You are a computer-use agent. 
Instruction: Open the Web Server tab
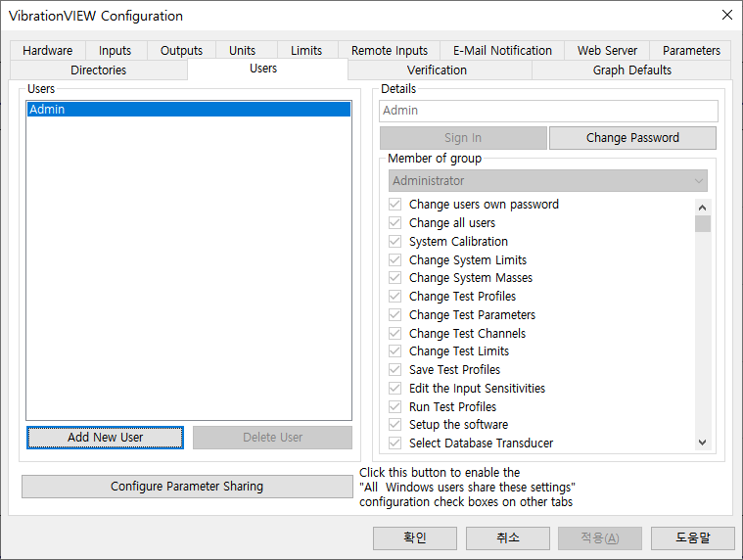[607, 50]
